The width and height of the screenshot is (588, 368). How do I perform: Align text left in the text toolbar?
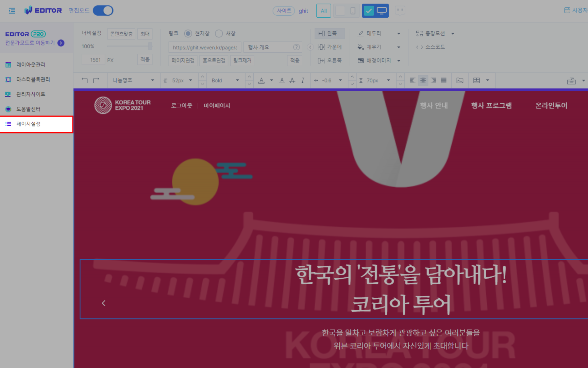coord(413,81)
